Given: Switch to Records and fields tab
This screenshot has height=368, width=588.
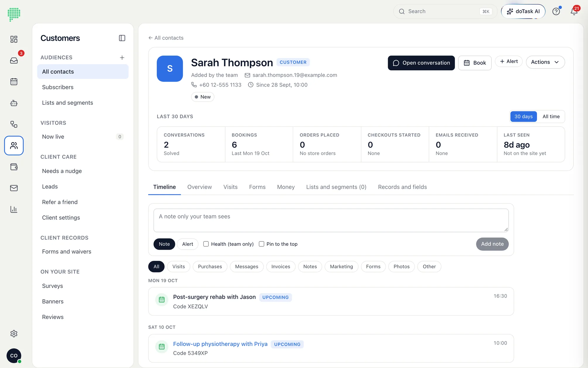Looking at the screenshot, I should (x=402, y=187).
